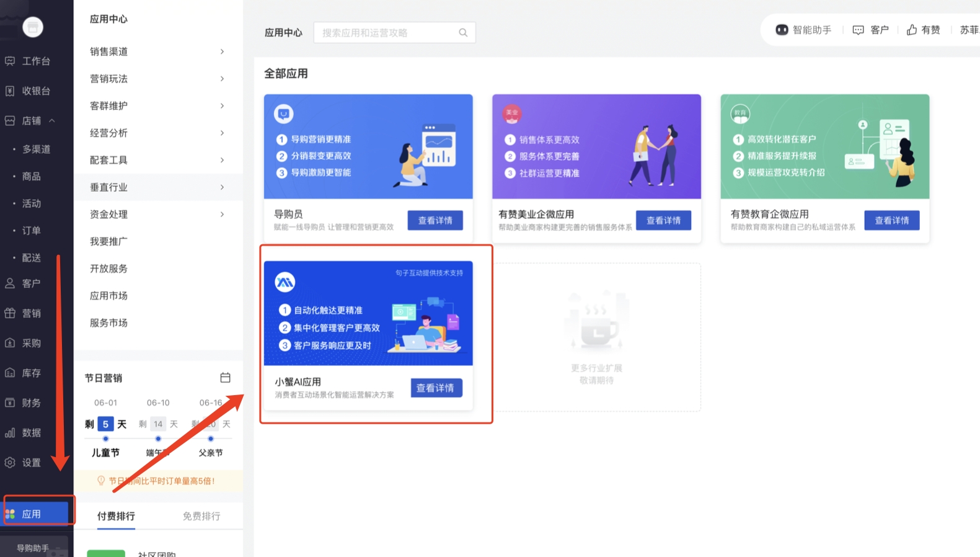The width and height of the screenshot is (980, 557).
Task: Click the 客户 chat bubble icon in header
Action: pos(859,30)
